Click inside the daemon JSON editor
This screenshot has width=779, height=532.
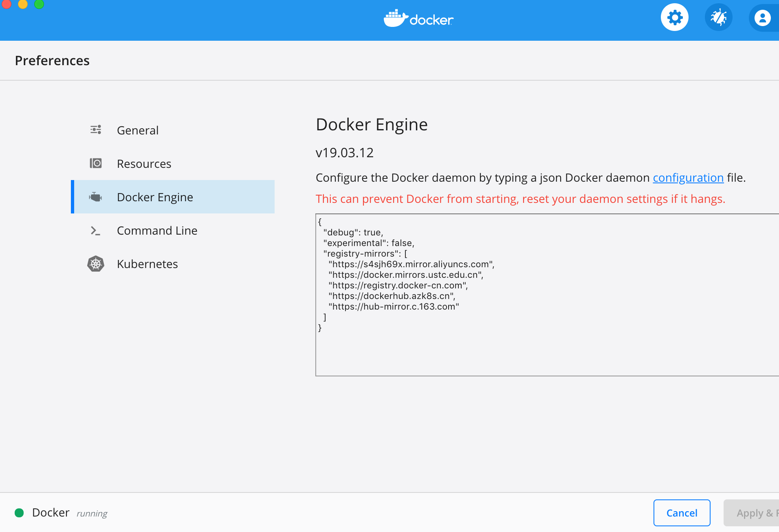click(x=546, y=350)
